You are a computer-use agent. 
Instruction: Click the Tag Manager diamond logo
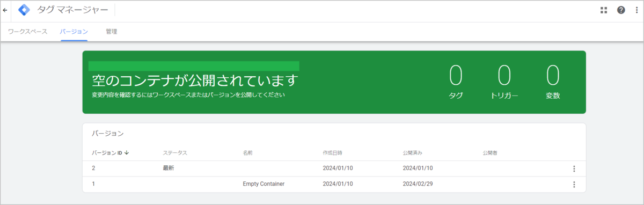tap(24, 10)
